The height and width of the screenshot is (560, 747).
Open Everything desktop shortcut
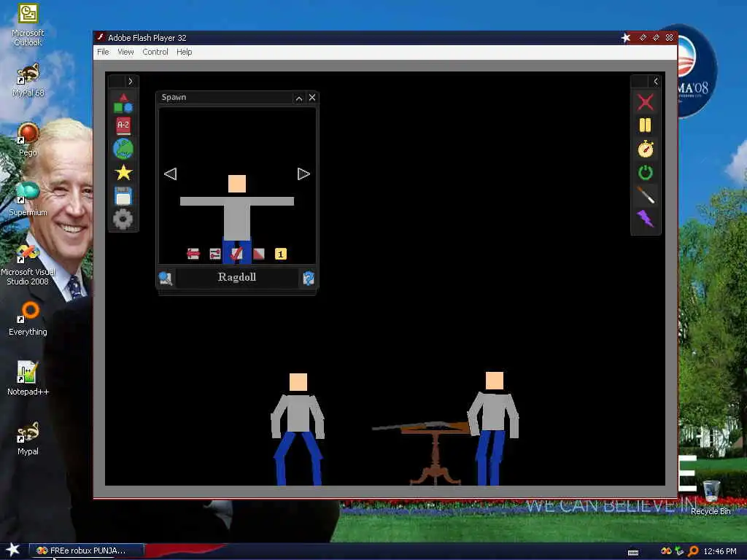point(28,319)
